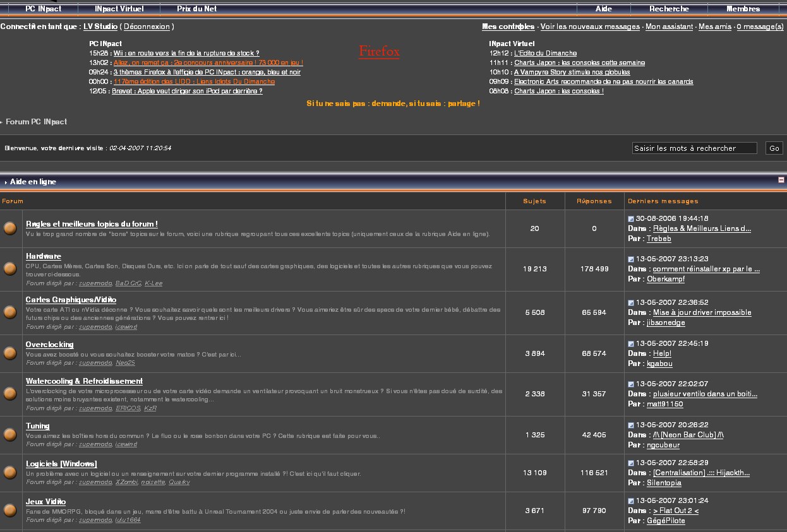Open the Watercooling & Refroidissement forum

84,381
